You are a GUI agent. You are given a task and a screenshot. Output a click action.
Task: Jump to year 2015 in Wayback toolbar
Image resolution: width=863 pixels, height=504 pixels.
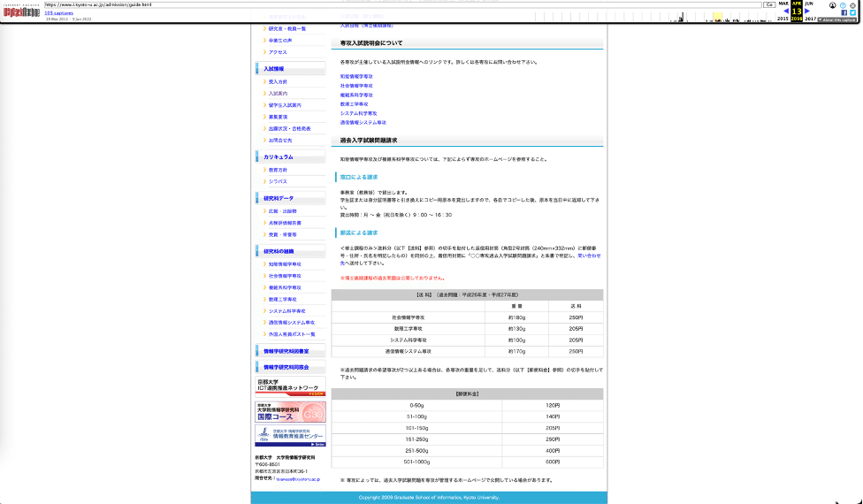783,19
